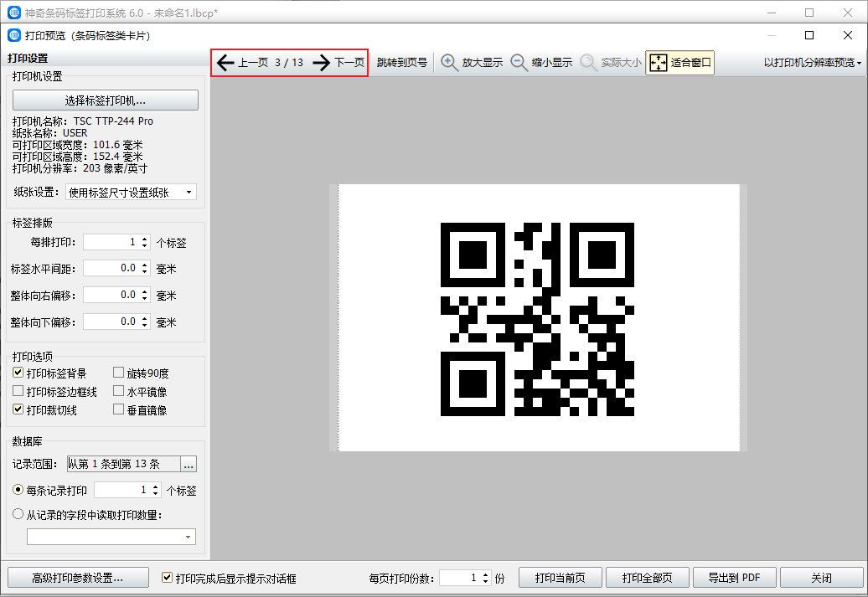This screenshot has width=868, height=597.
Task: Open 以打印机分辨率预览 dropdown
Action: [x=813, y=63]
